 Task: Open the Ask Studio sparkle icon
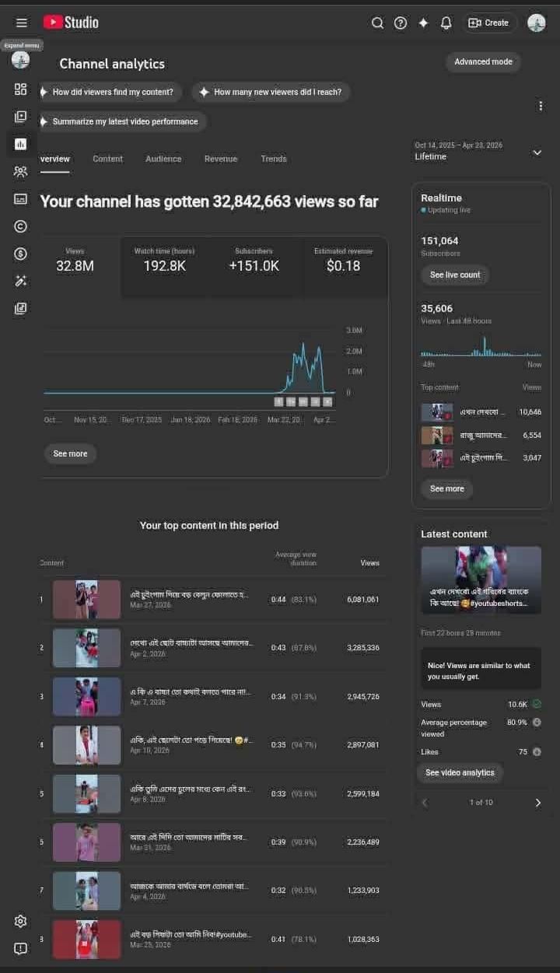tap(423, 23)
